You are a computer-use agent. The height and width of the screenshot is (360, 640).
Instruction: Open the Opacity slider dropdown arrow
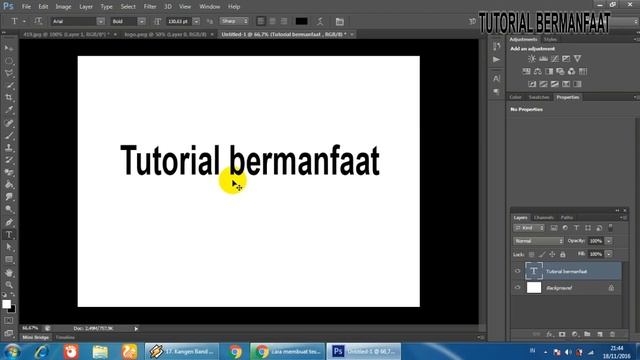[609, 241]
